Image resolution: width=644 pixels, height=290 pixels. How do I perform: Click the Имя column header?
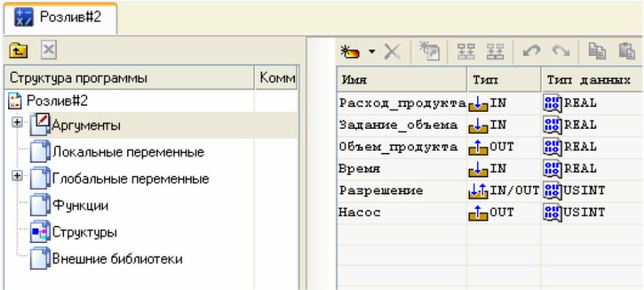[x=402, y=79]
